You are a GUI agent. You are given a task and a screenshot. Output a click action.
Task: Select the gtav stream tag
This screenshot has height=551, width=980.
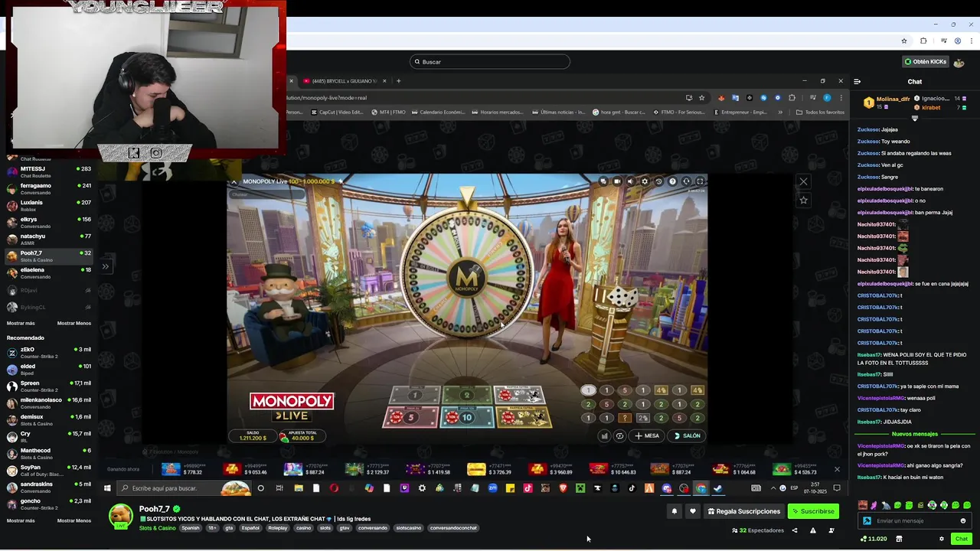tap(345, 528)
